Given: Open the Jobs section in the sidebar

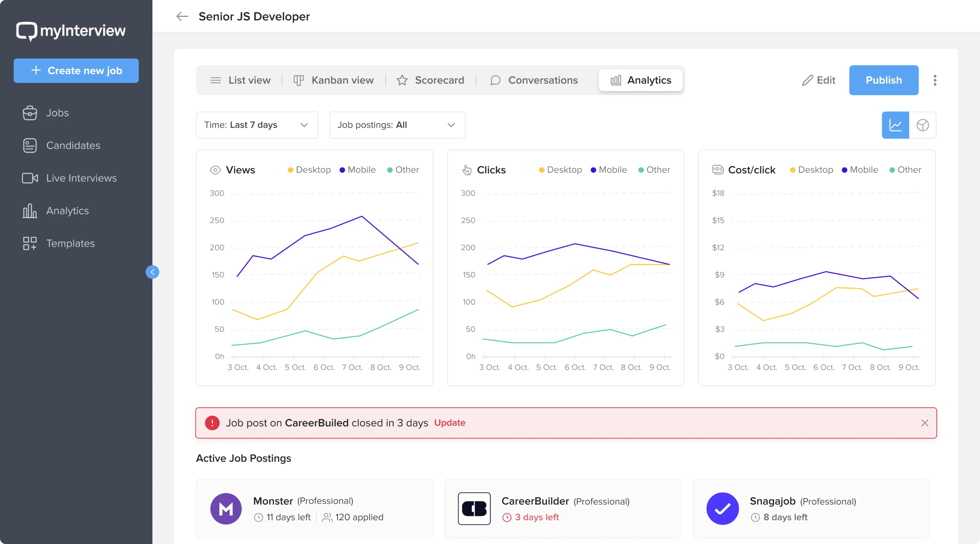Looking at the screenshot, I should click(57, 112).
